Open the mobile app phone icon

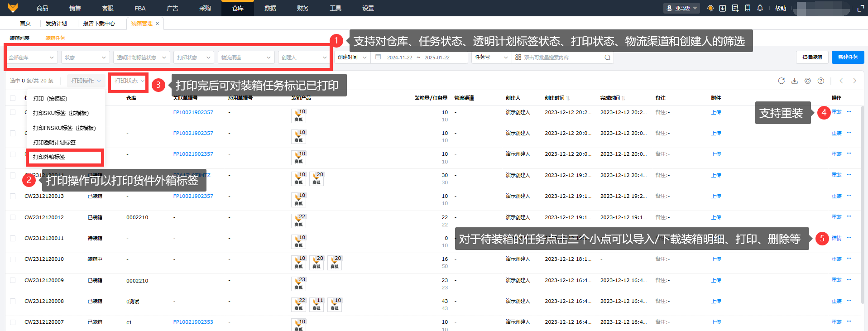pyautogui.click(x=748, y=8)
